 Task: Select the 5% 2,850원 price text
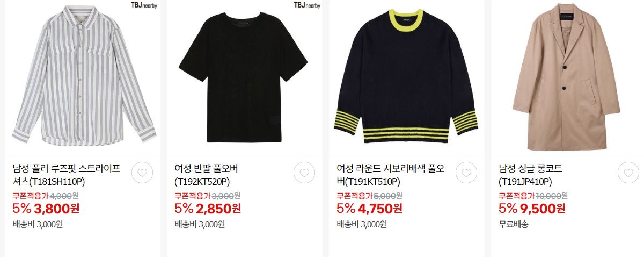(208, 208)
